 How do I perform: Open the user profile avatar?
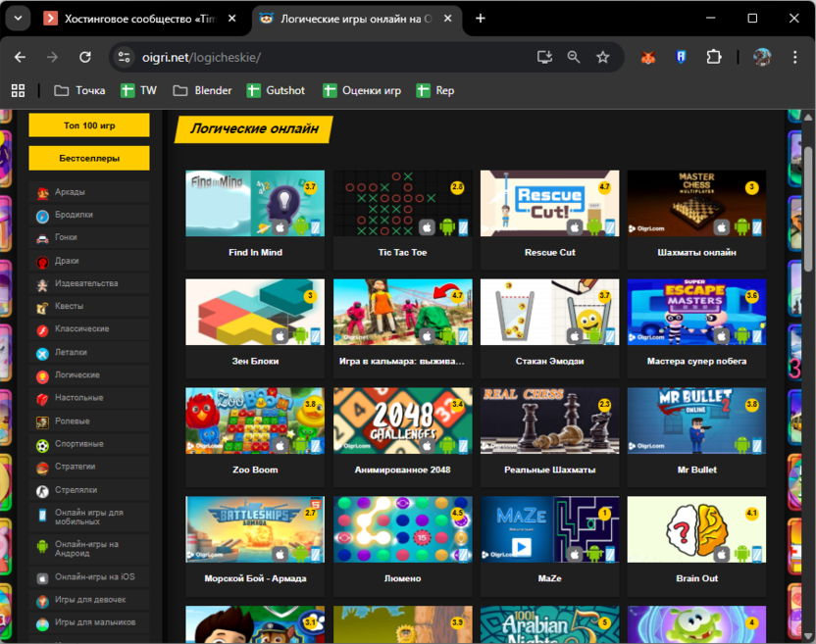762,58
